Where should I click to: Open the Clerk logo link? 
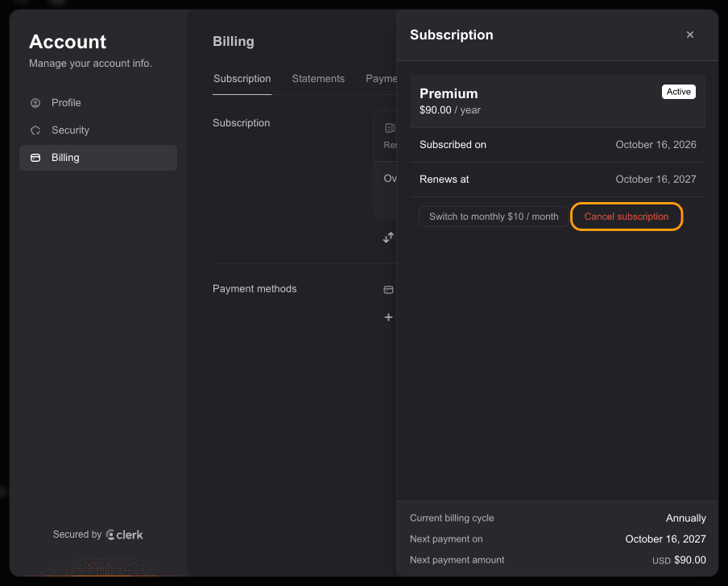[124, 534]
